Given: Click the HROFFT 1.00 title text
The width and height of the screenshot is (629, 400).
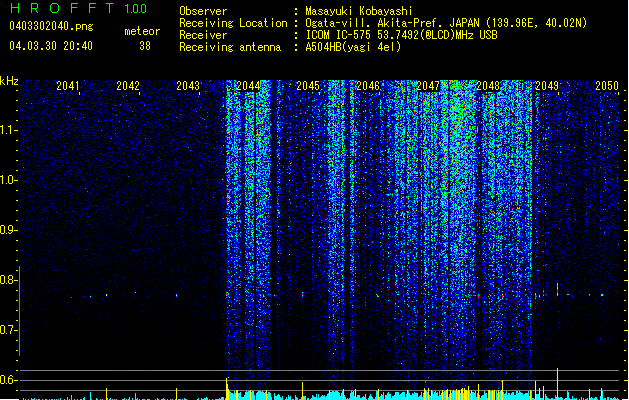Looking at the screenshot, I should tap(78, 8).
